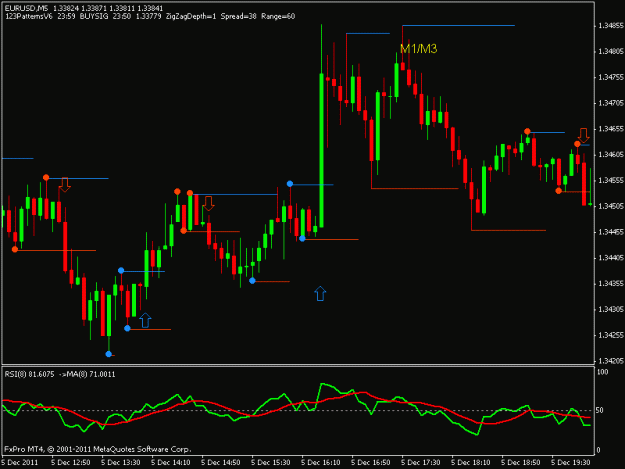This screenshot has height=469, width=625.
Task: Select the orange dot at the 1.34655 swing high
Action: (x=527, y=131)
